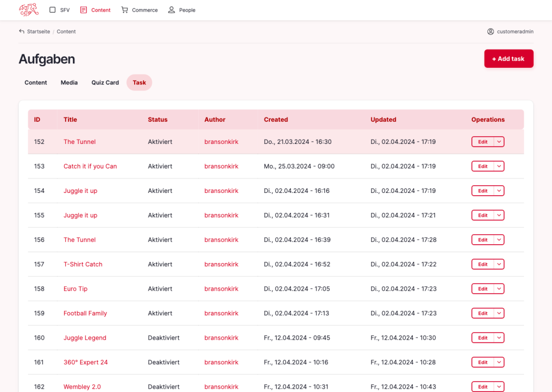Expand operations dropdown for task 152
Image resolution: width=552 pixels, height=392 pixels.
click(499, 142)
